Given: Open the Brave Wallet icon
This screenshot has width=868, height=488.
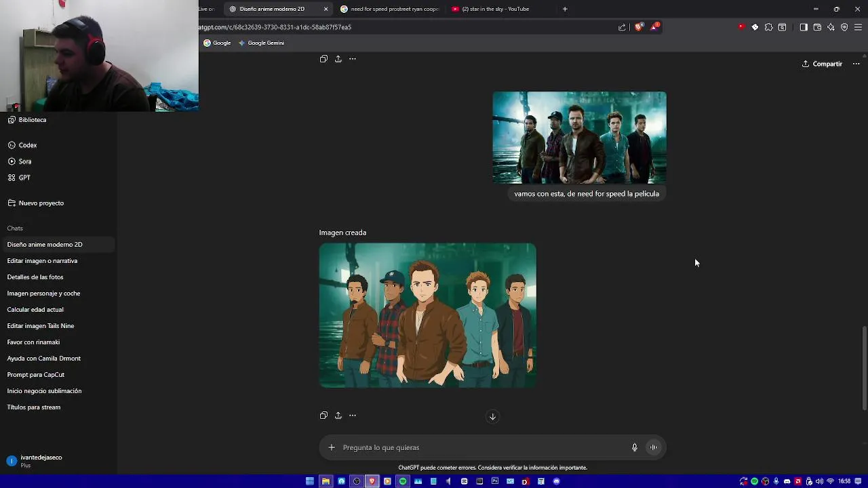Looking at the screenshot, I should tap(817, 27).
